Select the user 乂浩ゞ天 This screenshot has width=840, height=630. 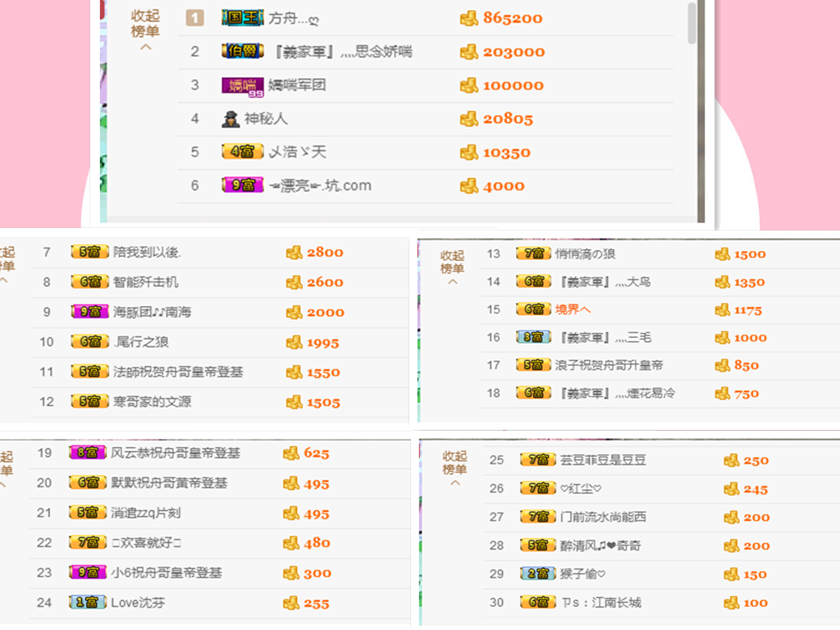297,152
